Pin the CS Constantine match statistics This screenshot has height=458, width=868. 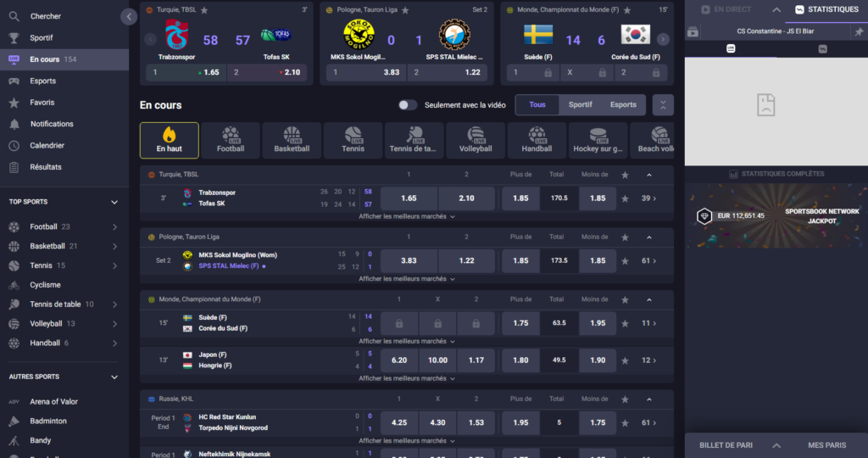click(x=859, y=32)
